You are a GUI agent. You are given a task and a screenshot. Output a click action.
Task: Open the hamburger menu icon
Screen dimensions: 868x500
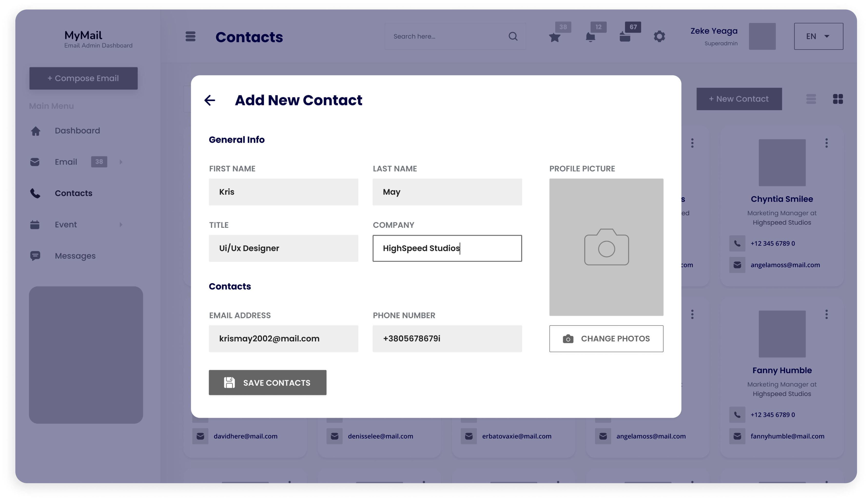pyautogui.click(x=190, y=36)
